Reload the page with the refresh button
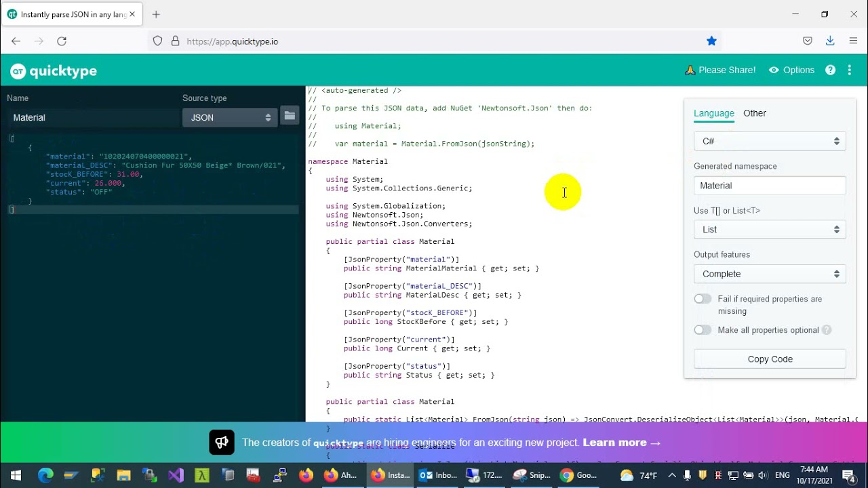Image resolution: width=868 pixels, height=488 pixels. (62, 41)
